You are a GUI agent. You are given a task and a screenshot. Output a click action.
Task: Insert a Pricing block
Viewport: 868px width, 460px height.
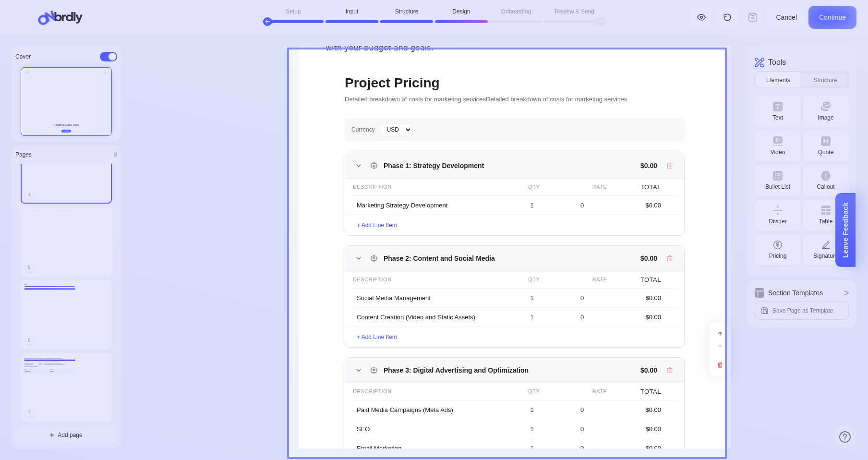(x=777, y=250)
